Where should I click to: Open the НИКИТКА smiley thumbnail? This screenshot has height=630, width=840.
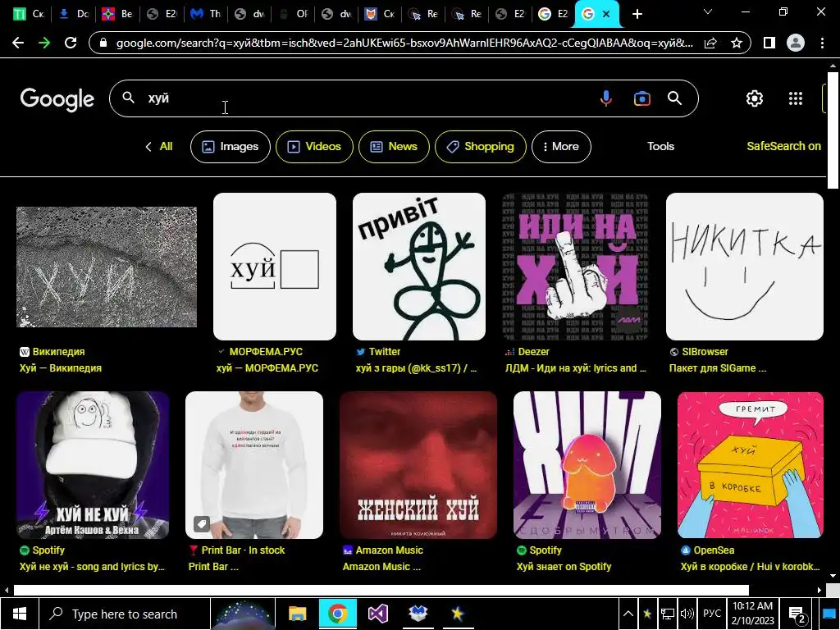click(x=745, y=267)
